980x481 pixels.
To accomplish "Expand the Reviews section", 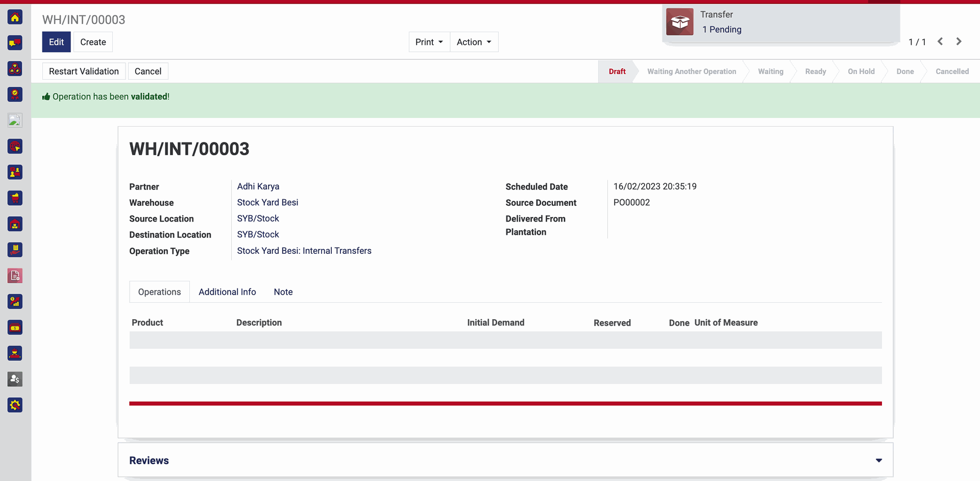I will tap(878, 461).
